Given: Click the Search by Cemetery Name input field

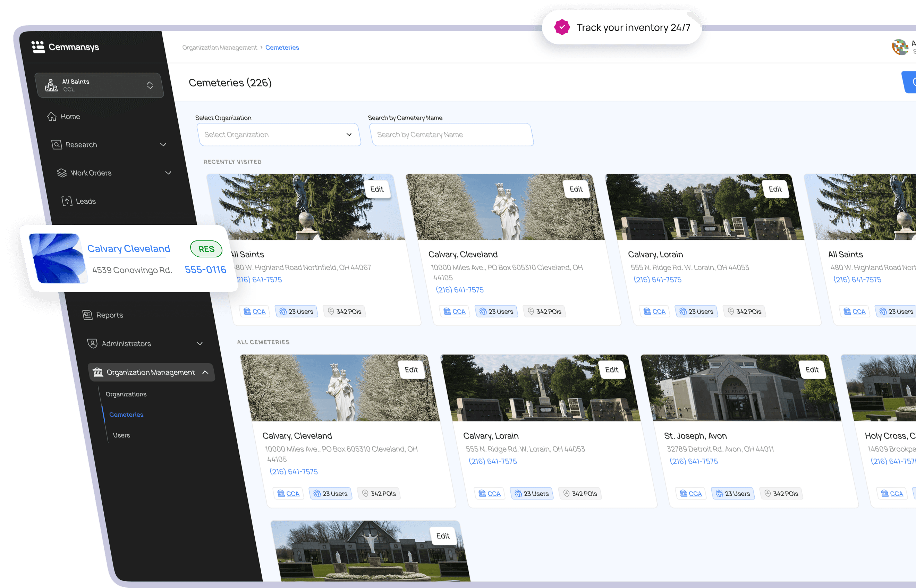Looking at the screenshot, I should pos(451,134).
